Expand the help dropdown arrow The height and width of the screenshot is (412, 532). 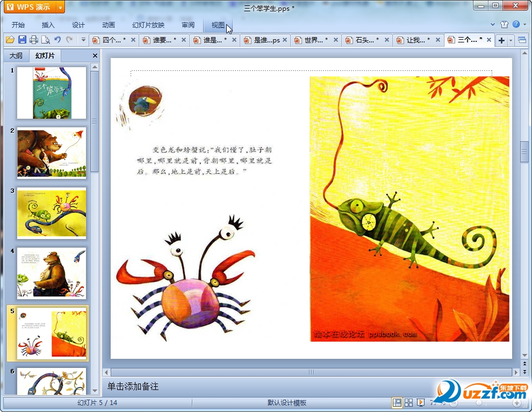[x=525, y=24]
